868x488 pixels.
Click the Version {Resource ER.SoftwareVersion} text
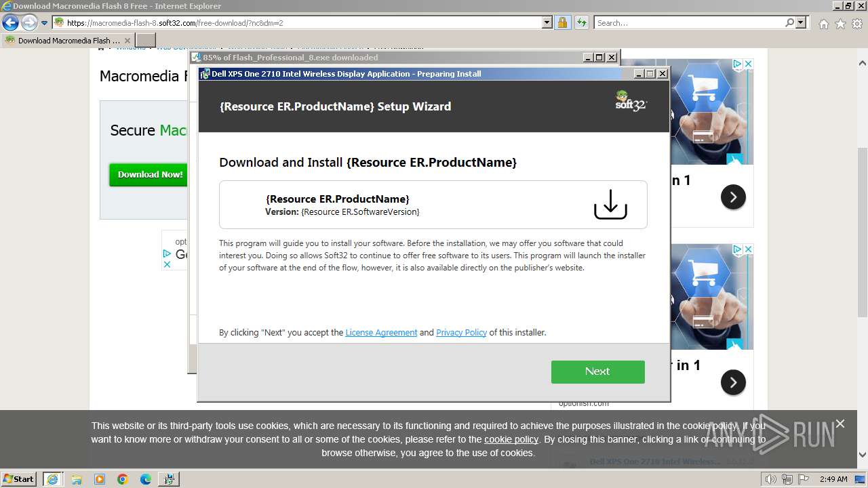coord(342,212)
